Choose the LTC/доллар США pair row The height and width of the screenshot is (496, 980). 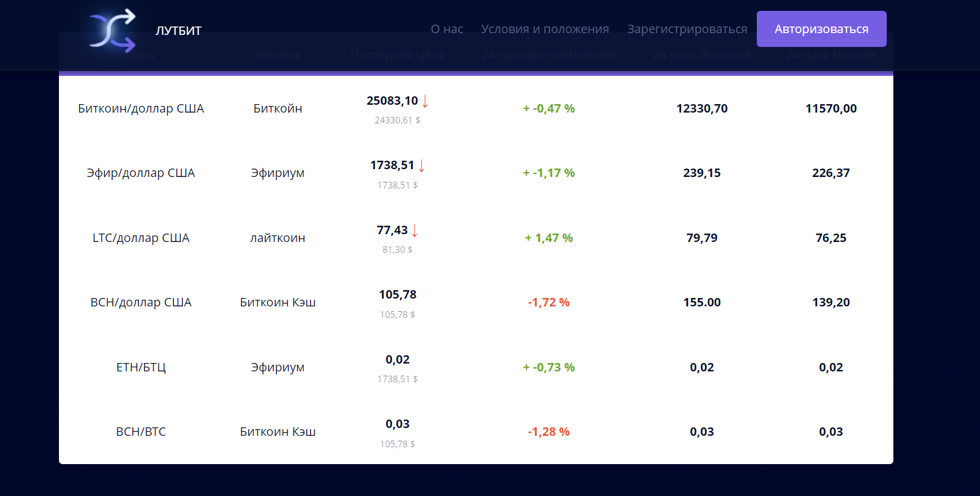coord(141,238)
